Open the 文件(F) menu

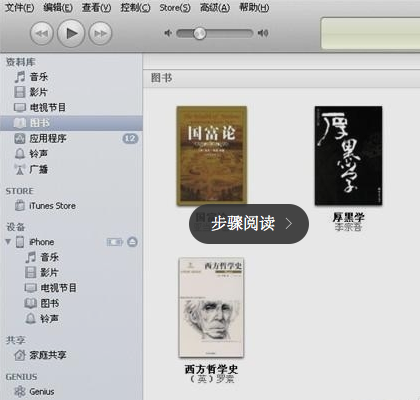(19, 7)
